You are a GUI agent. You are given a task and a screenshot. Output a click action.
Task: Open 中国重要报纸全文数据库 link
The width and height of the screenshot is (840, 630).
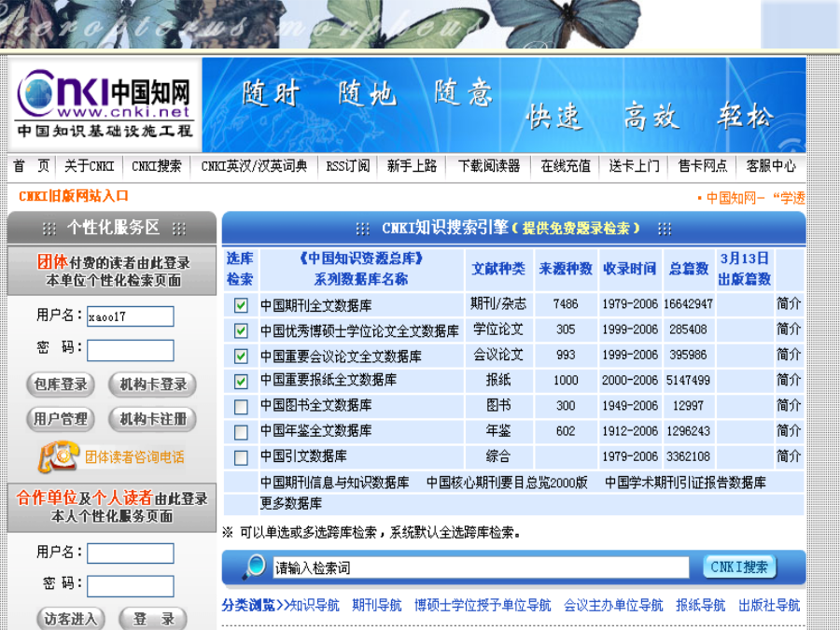[x=329, y=380]
